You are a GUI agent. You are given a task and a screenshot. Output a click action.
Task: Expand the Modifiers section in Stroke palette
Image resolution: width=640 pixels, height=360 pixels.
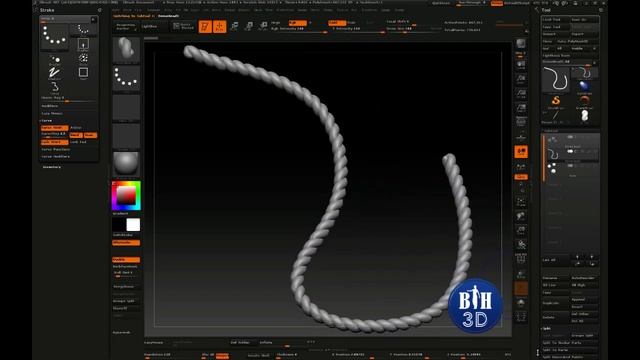point(50,106)
